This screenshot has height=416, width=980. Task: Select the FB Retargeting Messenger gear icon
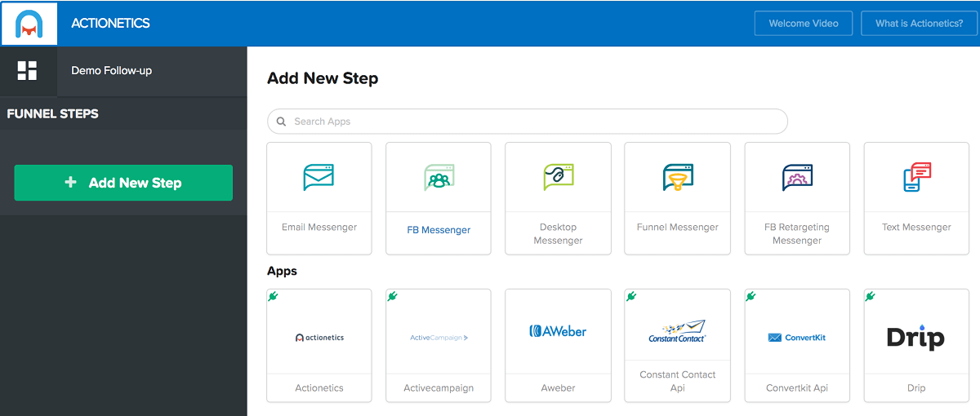coord(797,177)
